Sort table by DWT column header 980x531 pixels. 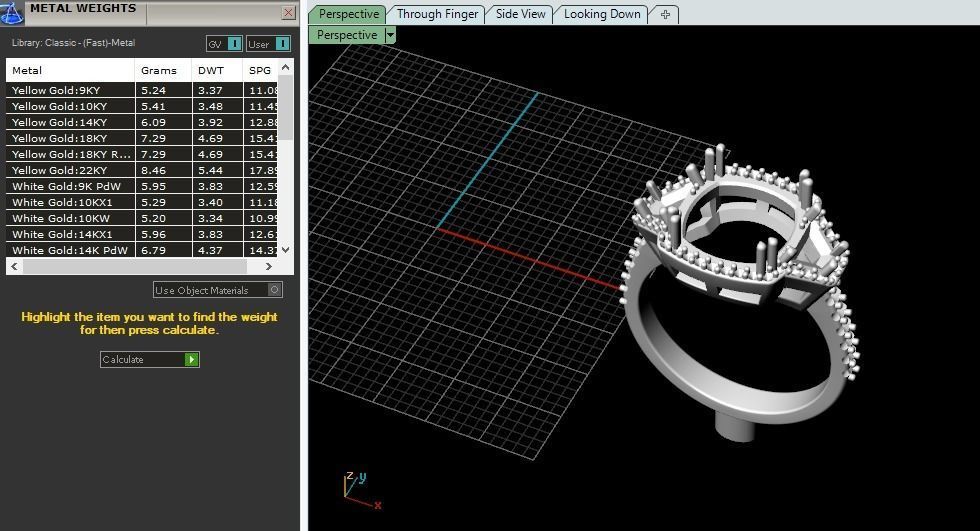(x=217, y=70)
